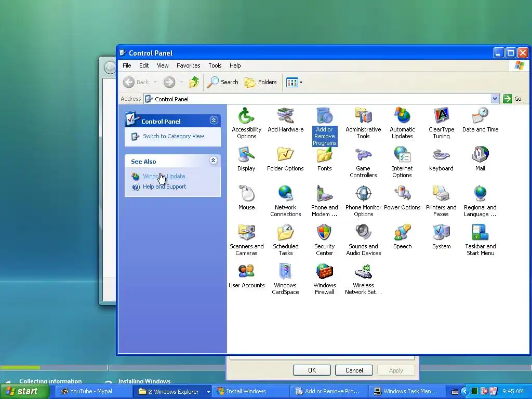
Task: Open Sounds and Audio Devices
Action: [x=363, y=240]
